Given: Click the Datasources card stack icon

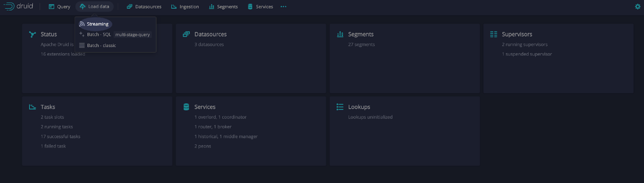Looking at the screenshot, I should [186, 34].
